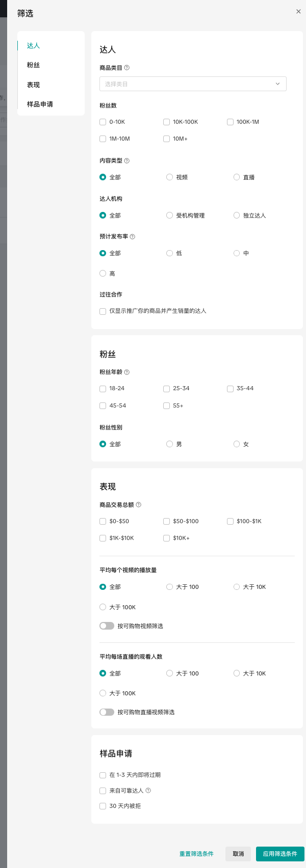Viewport: 306px width, 868px height.
Task: Click help icon next to 来自可靠达人
Action: tap(148, 791)
